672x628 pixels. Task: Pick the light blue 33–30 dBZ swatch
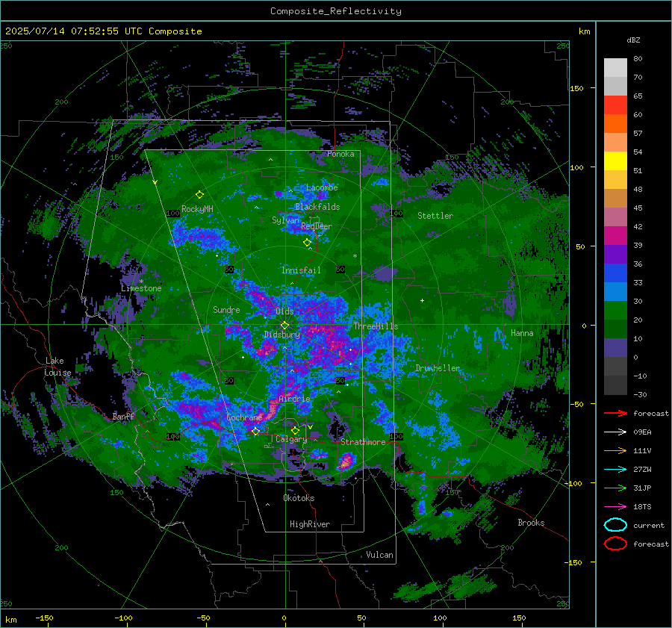coord(615,292)
